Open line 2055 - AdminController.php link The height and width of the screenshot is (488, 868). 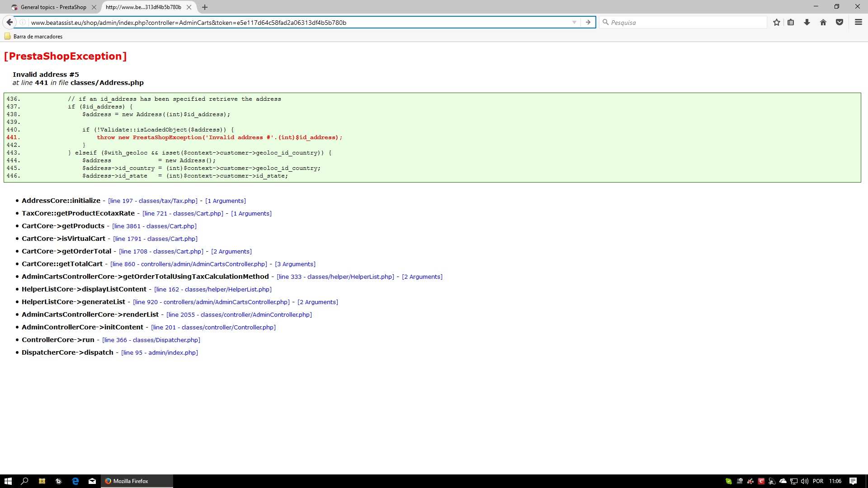click(x=239, y=315)
